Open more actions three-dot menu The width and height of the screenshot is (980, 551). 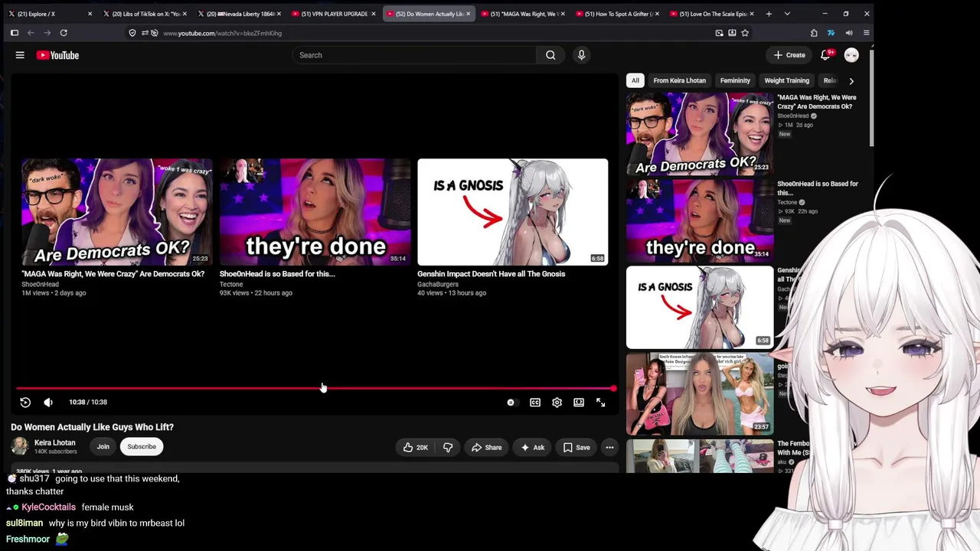(x=609, y=448)
